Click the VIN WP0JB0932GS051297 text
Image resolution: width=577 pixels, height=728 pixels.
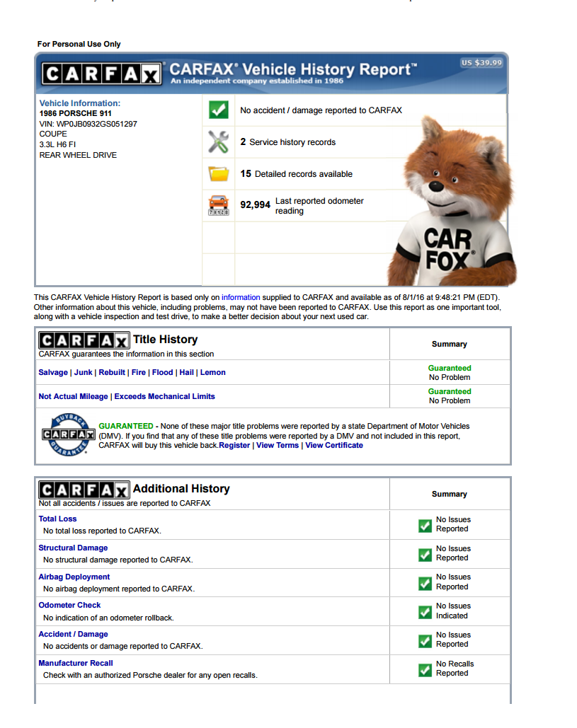[88, 124]
